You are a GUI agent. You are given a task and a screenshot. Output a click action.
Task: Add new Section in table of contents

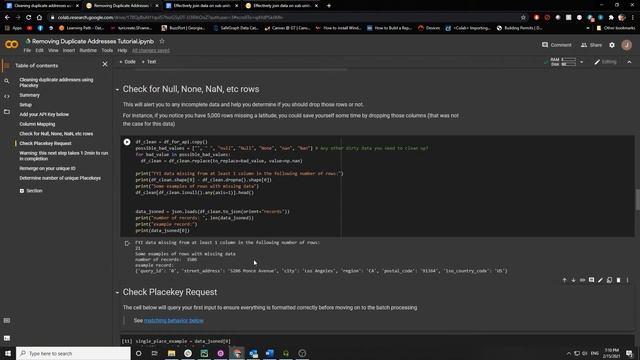31,191
